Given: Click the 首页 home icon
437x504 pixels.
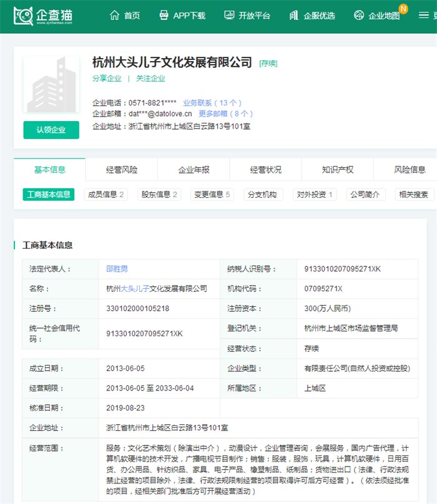Looking at the screenshot, I should click(114, 16).
